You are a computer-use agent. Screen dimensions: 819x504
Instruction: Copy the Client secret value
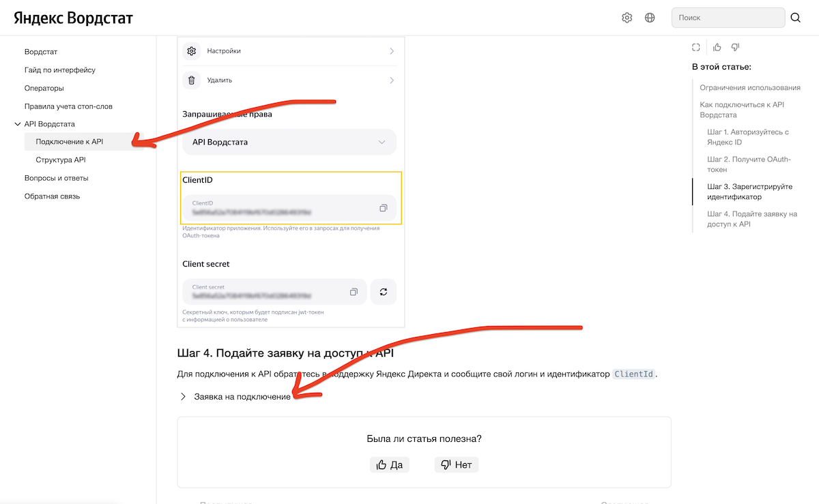click(x=354, y=292)
